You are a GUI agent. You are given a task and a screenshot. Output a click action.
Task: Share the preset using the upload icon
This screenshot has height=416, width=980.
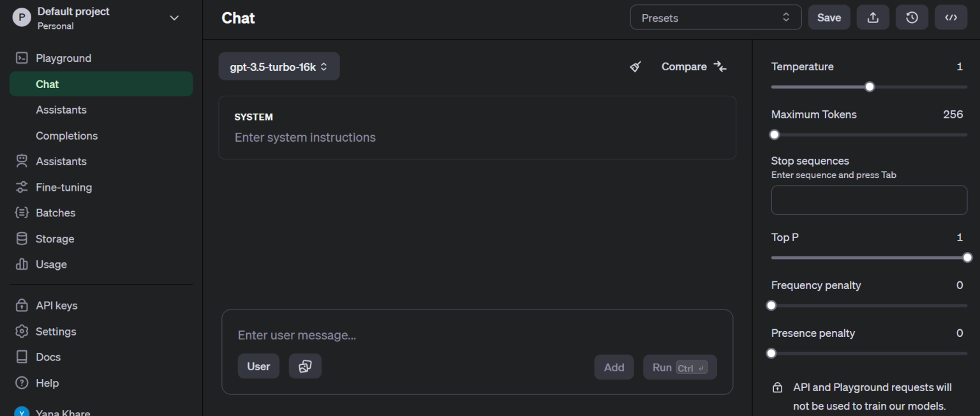(873, 17)
